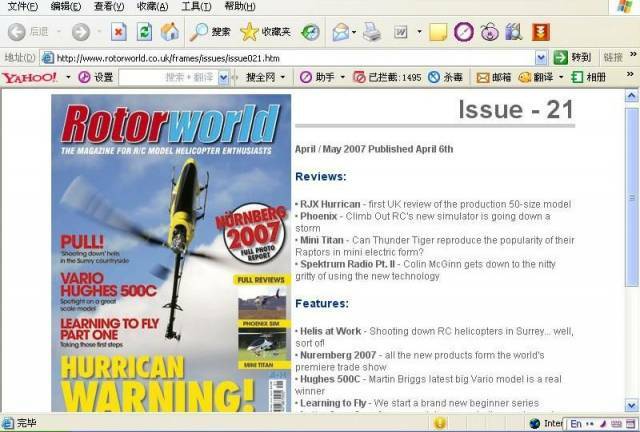
Task: Expand the Yahoo logo dropdown arrow
Action: [68, 77]
